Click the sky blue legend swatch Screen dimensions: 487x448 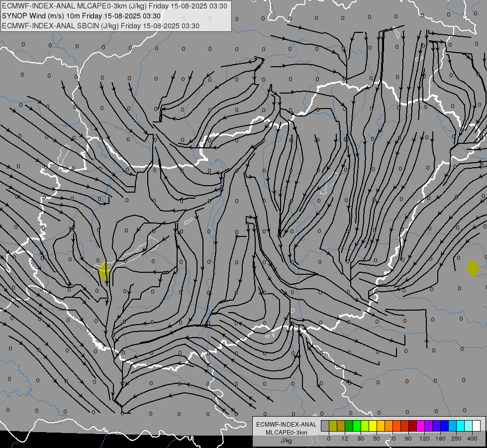click(x=453, y=426)
